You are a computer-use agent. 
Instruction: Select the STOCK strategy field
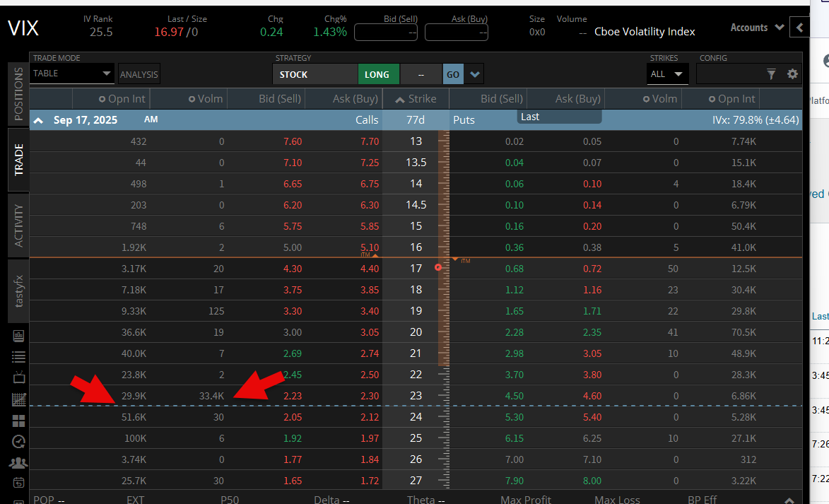click(315, 74)
